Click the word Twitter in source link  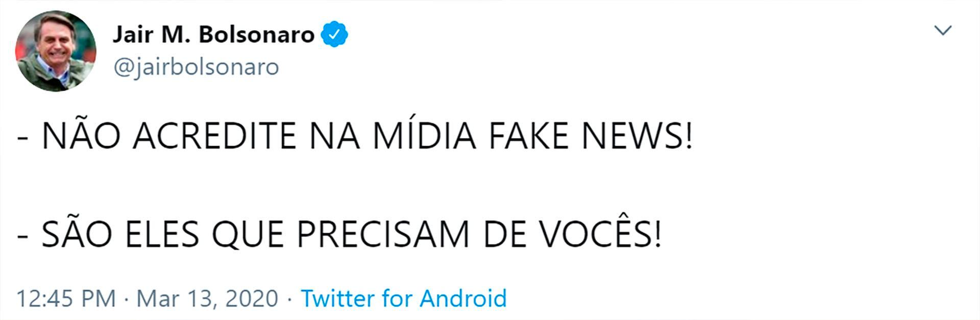click(x=337, y=299)
